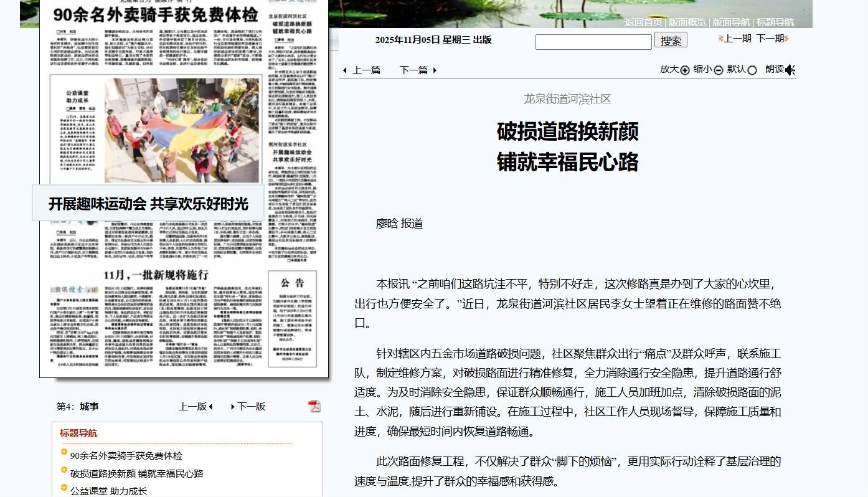The image size is (868, 497).
Task: Click the right arrow beside 下一篇
Action: [435, 70]
